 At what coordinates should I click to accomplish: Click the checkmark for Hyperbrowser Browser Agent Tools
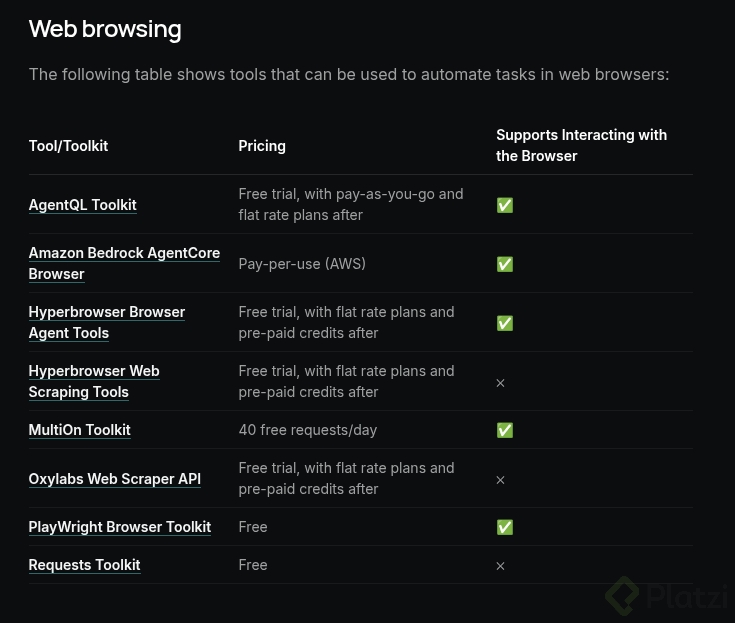[505, 323]
